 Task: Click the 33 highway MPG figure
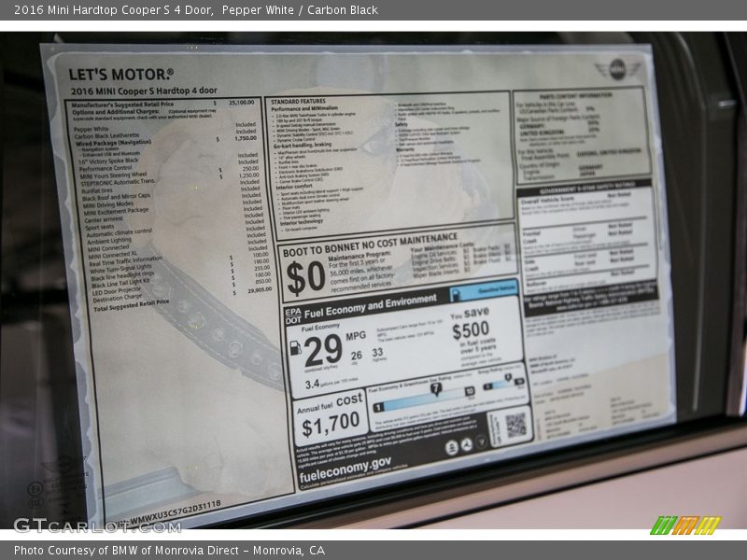coord(377,352)
